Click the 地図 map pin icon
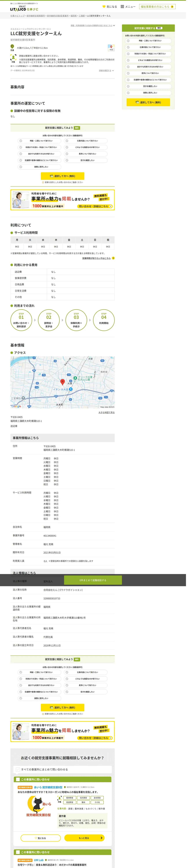The image size is (188, 868). pos(112,48)
